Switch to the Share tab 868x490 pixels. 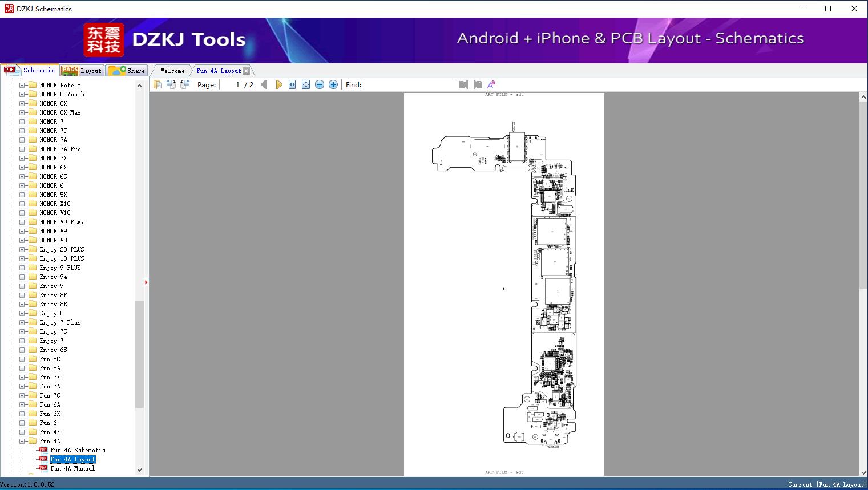pyautogui.click(x=127, y=71)
